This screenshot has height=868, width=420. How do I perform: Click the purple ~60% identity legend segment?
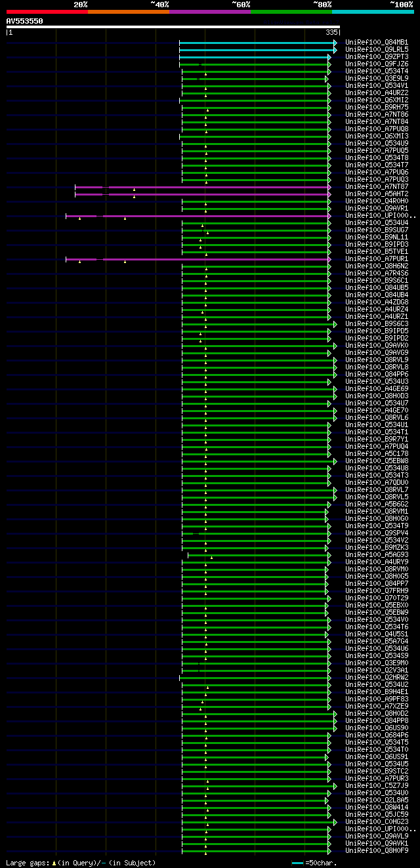click(x=209, y=12)
